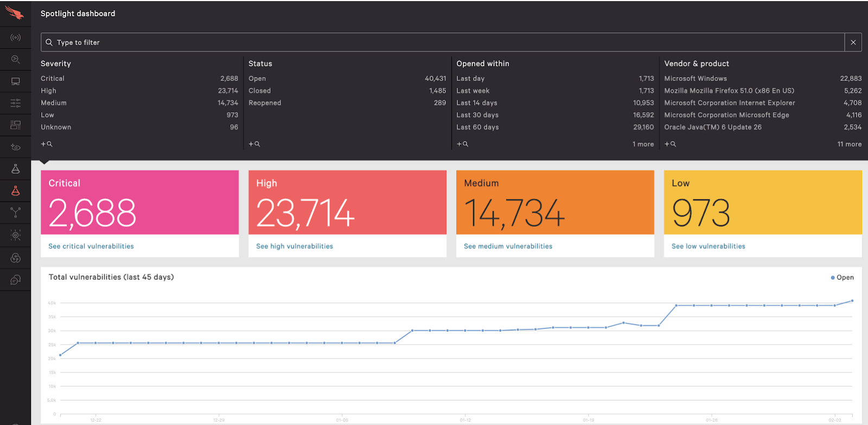Viewport: 868px width, 425px height.
Task: Open the Hosts monitor icon in sidebar
Action: [15, 81]
